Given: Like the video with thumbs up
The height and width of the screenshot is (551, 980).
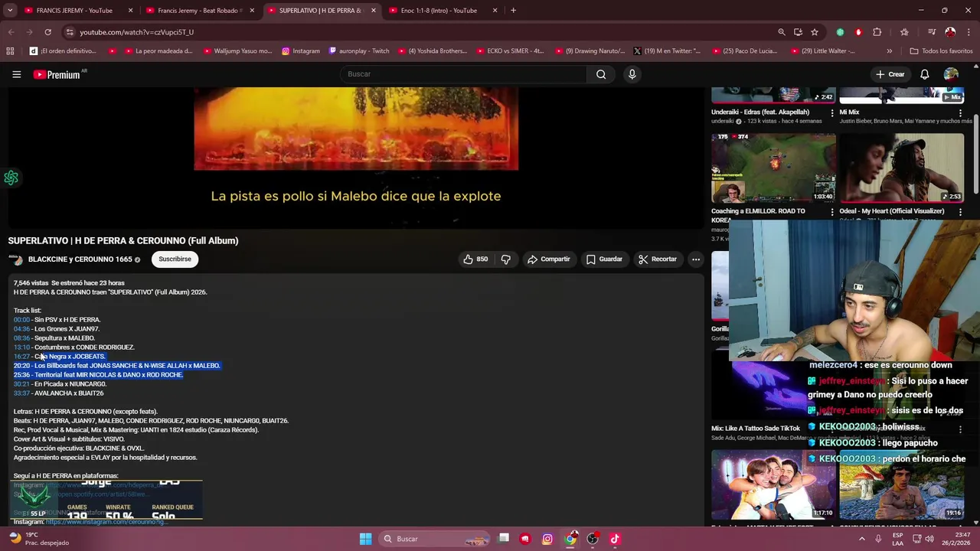Looking at the screenshot, I should click(475, 259).
